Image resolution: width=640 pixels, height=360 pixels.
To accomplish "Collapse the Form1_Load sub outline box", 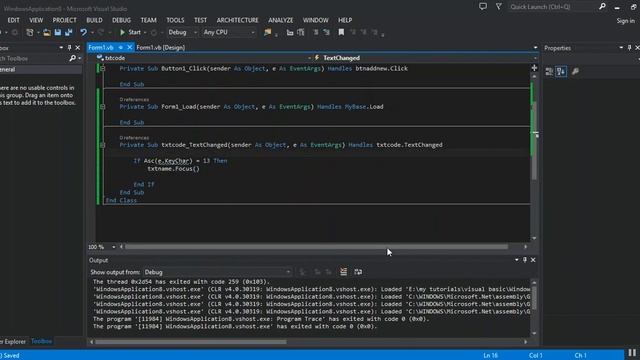I will [x=102, y=107].
